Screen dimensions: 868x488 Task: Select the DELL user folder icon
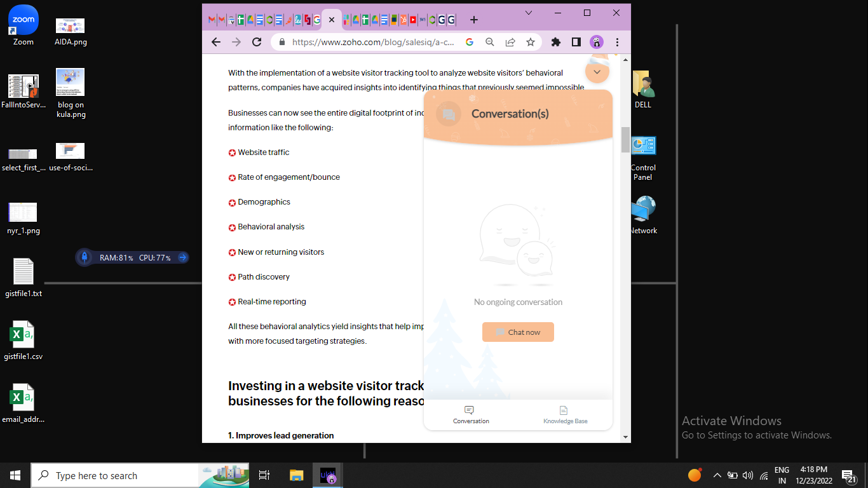[643, 90]
